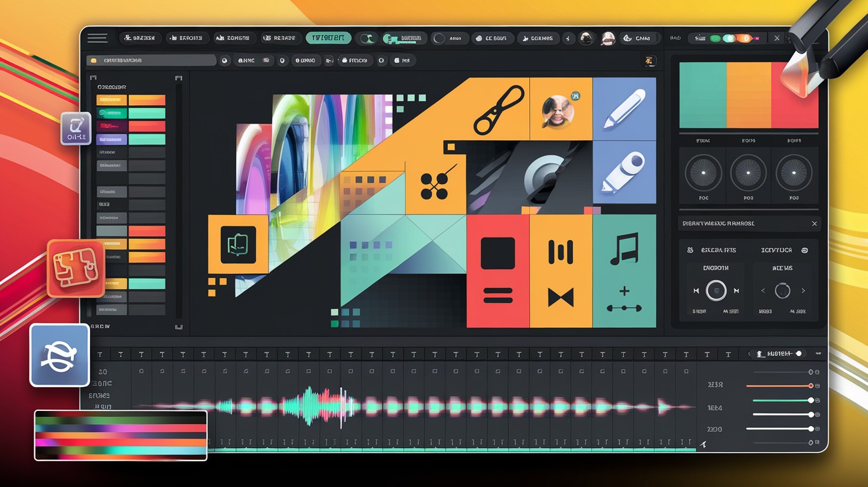The image size is (868, 487).
Task: Open the book icon tile on orange square
Action: point(238,244)
